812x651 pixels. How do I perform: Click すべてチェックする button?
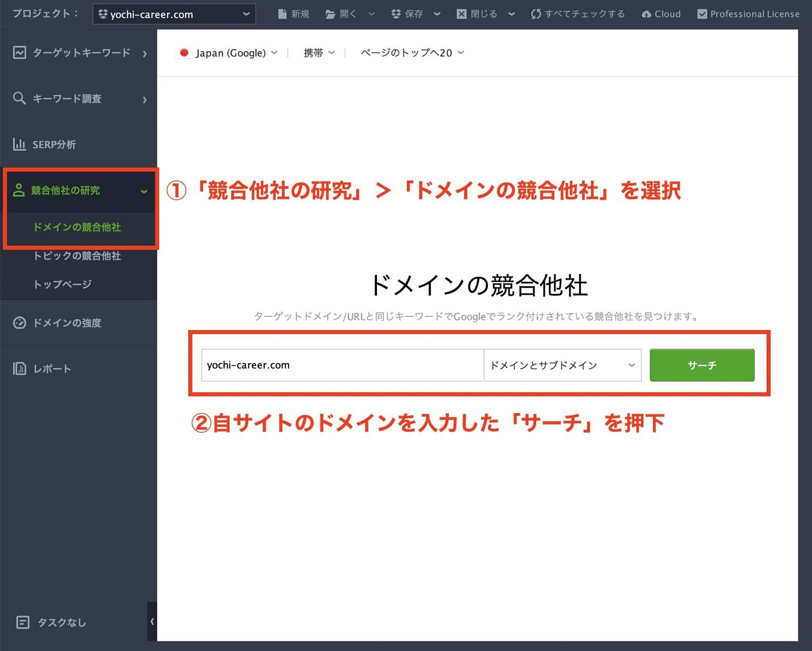point(578,14)
